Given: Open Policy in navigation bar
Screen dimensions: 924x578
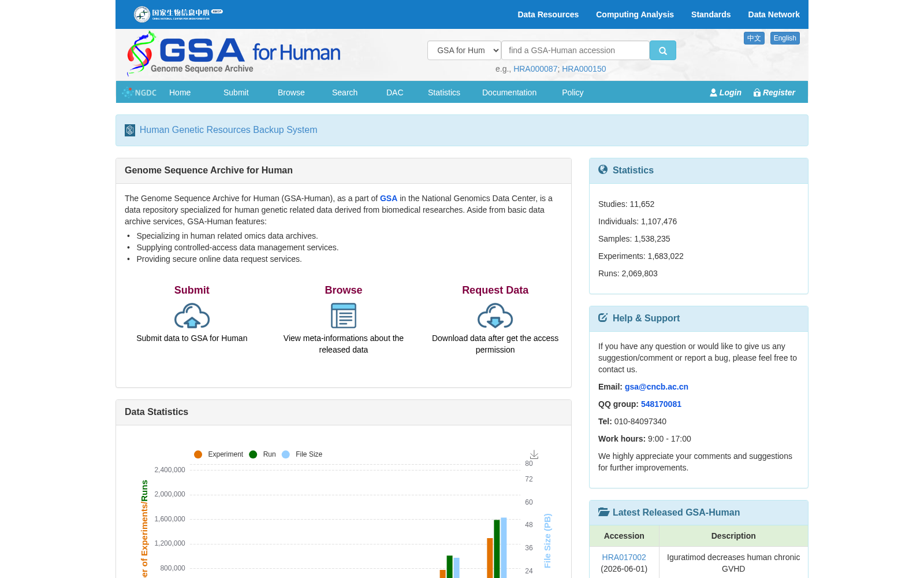Looking at the screenshot, I should 572,92.
